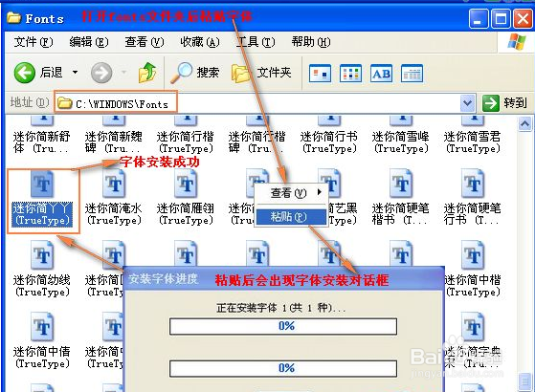Select the 迷你简硬笔楷书 font icon
This screenshot has width=535, height=392.
coord(401,185)
